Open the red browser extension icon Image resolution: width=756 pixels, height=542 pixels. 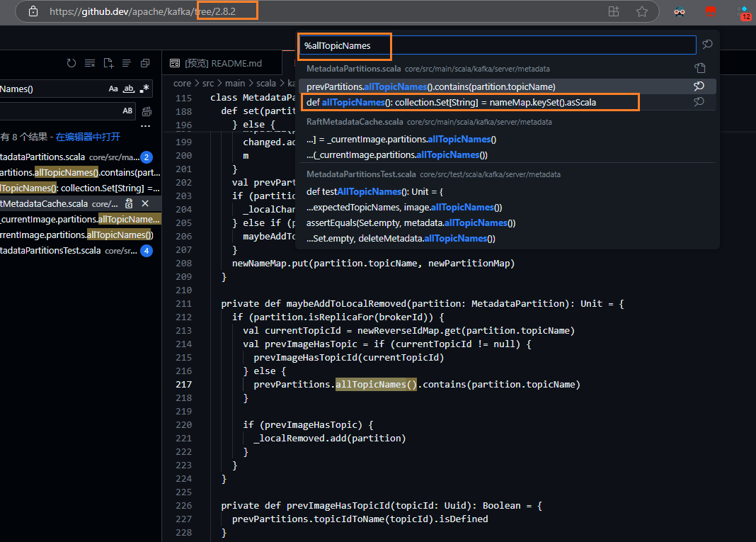711,11
